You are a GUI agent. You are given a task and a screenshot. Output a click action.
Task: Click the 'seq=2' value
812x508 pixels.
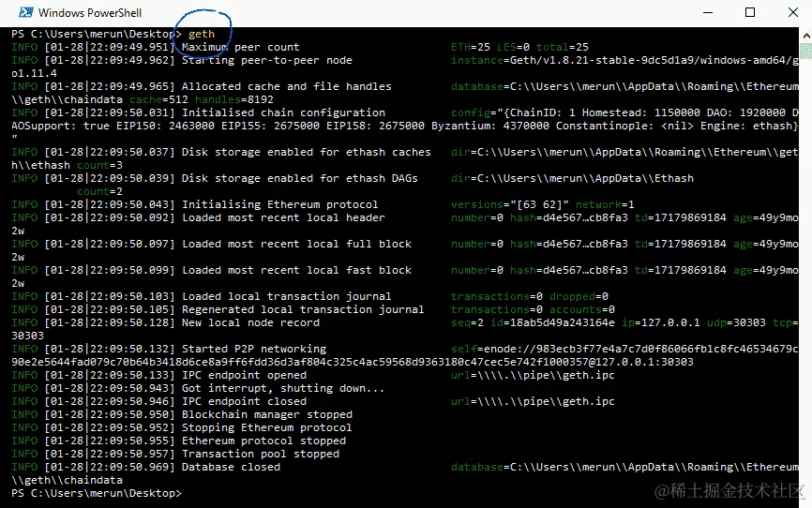(467, 322)
